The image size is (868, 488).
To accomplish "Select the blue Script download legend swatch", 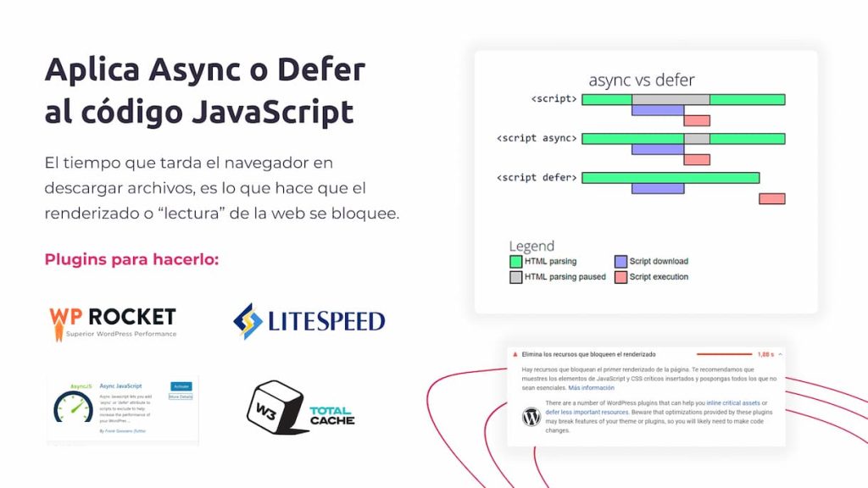I will 620,262.
